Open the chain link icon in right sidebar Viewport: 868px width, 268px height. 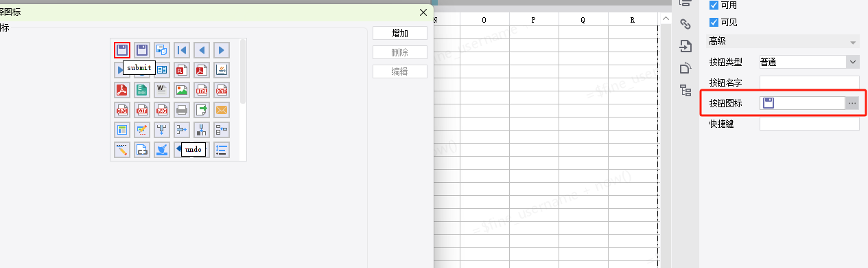coord(685,24)
